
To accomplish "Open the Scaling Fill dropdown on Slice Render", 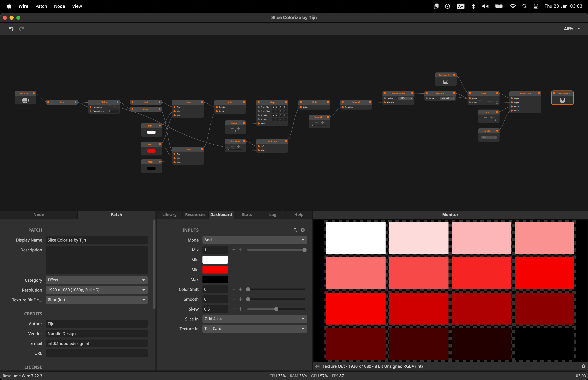I will pyautogui.click(x=406, y=98).
